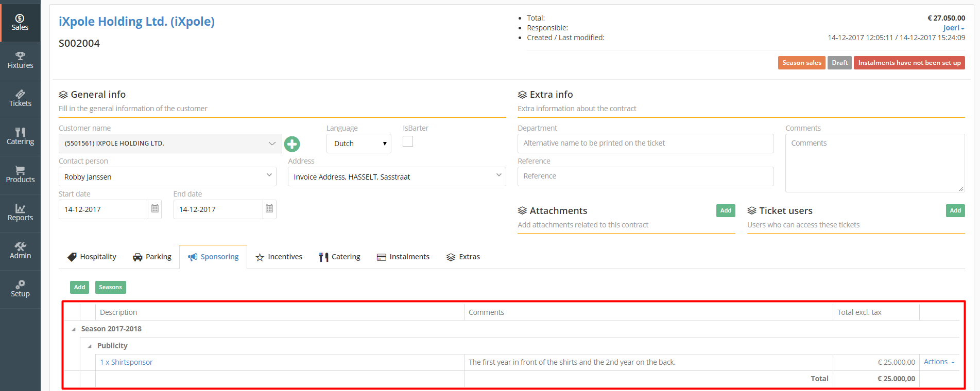Screen dimensions: 980x391
Task: Click into the Comments text area
Action: (875, 163)
